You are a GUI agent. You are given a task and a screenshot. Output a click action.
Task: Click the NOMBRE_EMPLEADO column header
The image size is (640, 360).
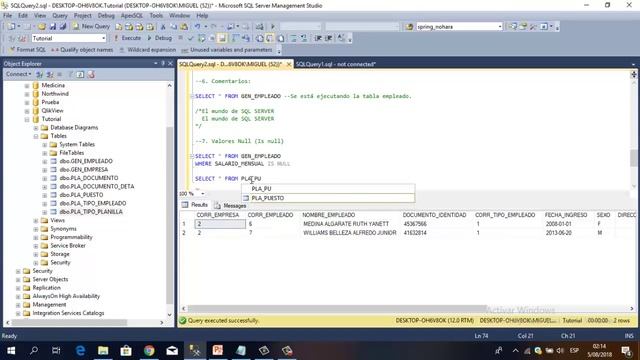[329, 215]
